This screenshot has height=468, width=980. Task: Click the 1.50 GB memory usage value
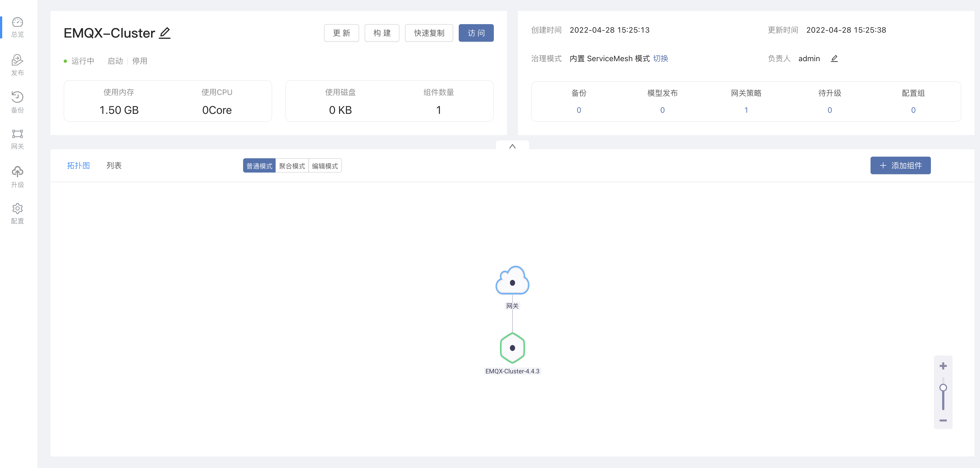click(119, 110)
